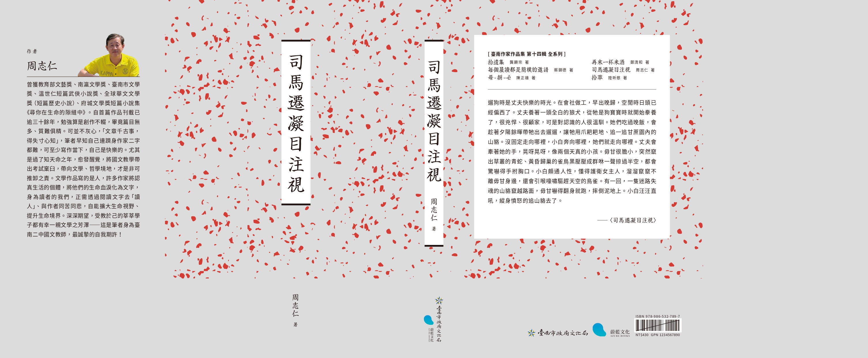Click the ISBN barcode
This screenshot has height=358, width=868.
pos(658,326)
